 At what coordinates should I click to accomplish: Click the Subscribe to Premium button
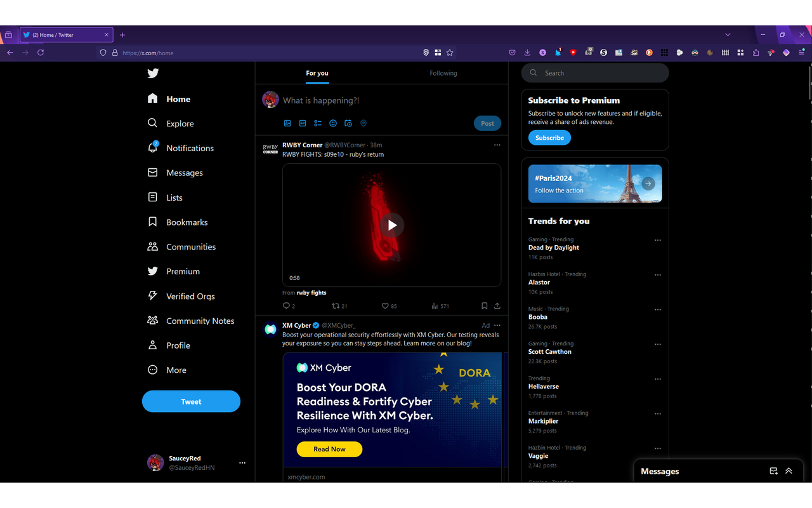[x=549, y=138]
